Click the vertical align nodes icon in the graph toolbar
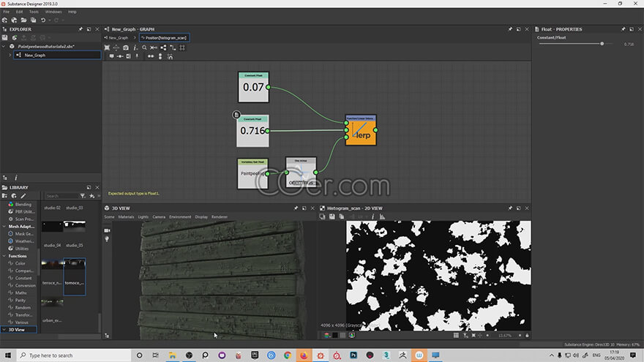 point(160,56)
